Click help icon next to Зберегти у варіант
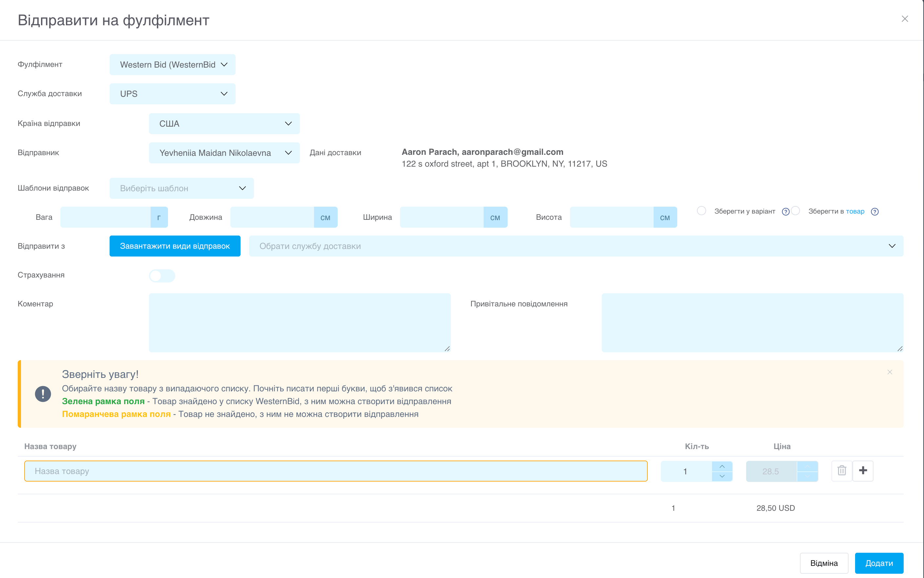 tap(785, 212)
